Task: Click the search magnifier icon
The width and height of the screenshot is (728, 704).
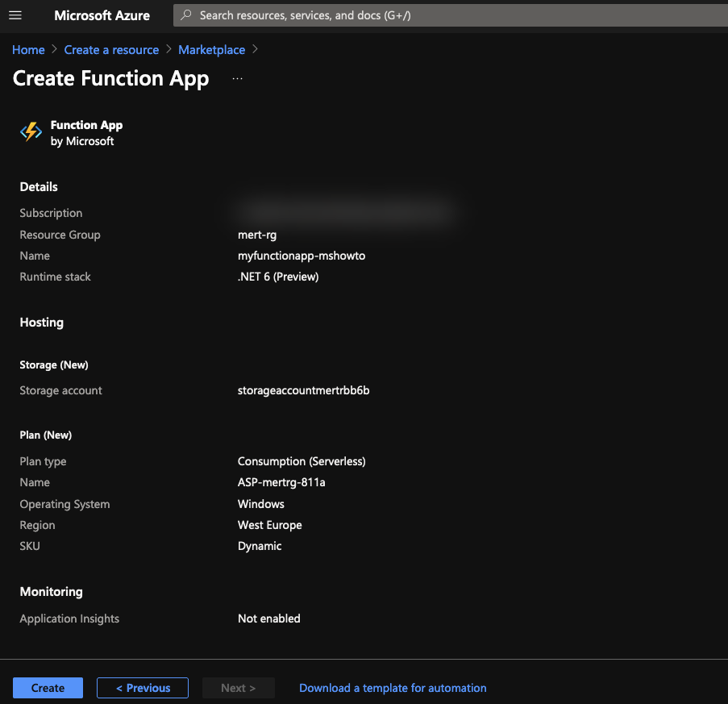Action: coord(185,15)
